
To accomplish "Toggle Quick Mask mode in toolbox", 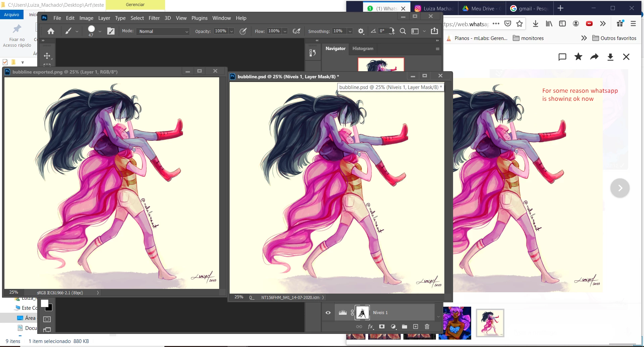I will [47, 319].
